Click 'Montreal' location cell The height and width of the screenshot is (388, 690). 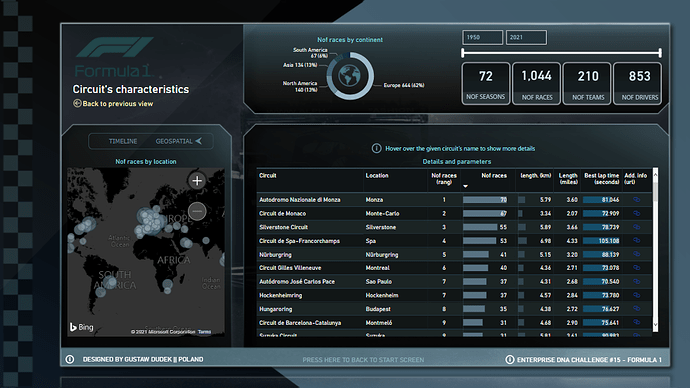coord(378,267)
